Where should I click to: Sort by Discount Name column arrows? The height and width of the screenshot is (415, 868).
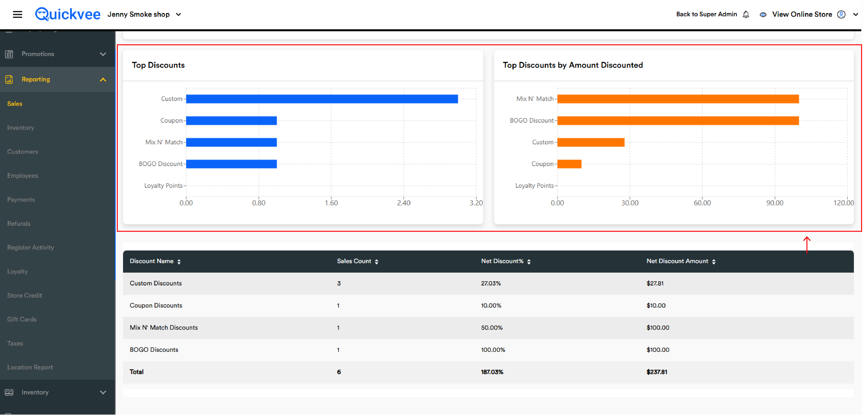coord(179,262)
